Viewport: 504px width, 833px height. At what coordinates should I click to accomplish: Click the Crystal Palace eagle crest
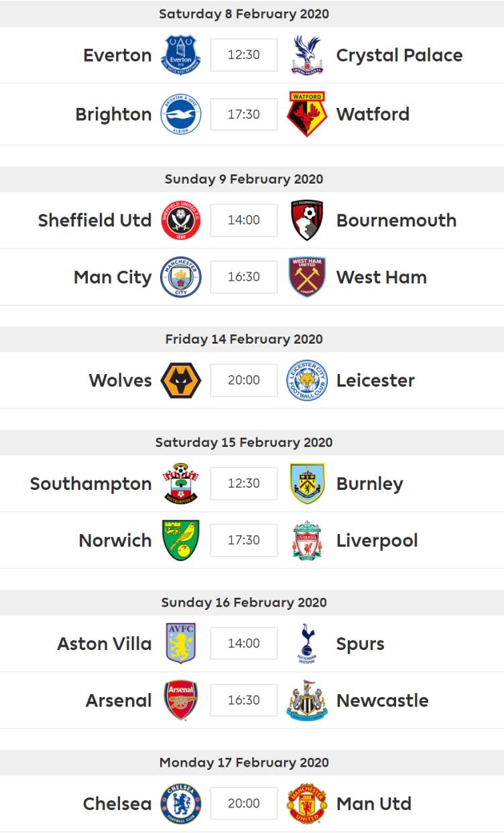coord(307,55)
